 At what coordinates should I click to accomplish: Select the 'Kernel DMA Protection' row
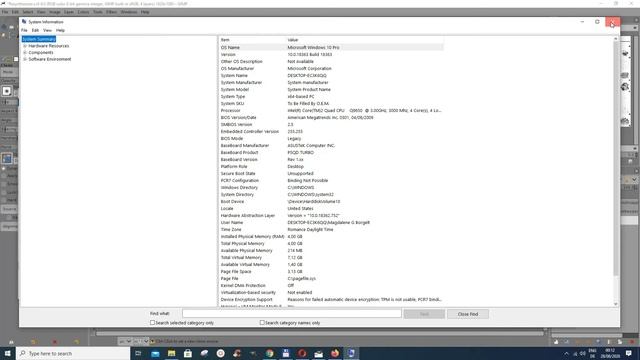point(331,285)
